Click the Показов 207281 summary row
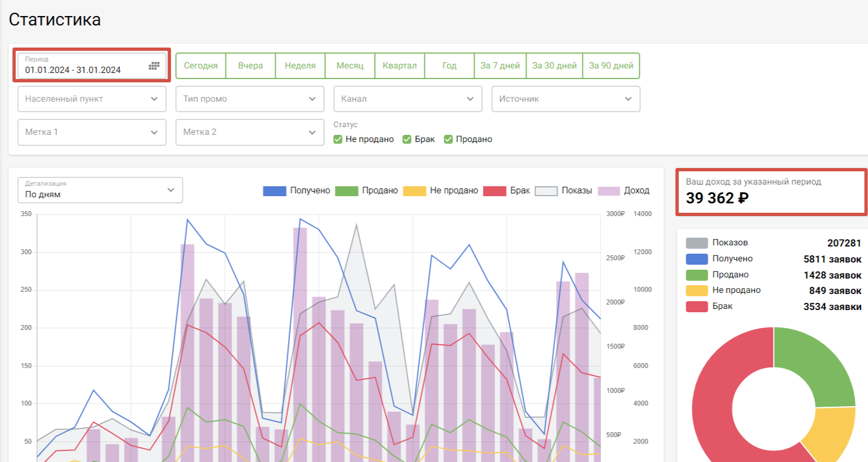 pyautogui.click(x=774, y=243)
